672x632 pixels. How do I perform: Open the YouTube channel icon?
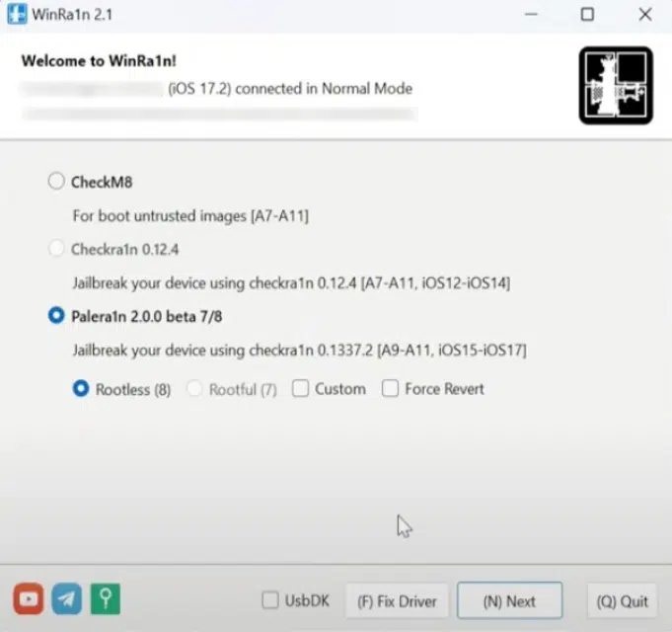click(29, 599)
